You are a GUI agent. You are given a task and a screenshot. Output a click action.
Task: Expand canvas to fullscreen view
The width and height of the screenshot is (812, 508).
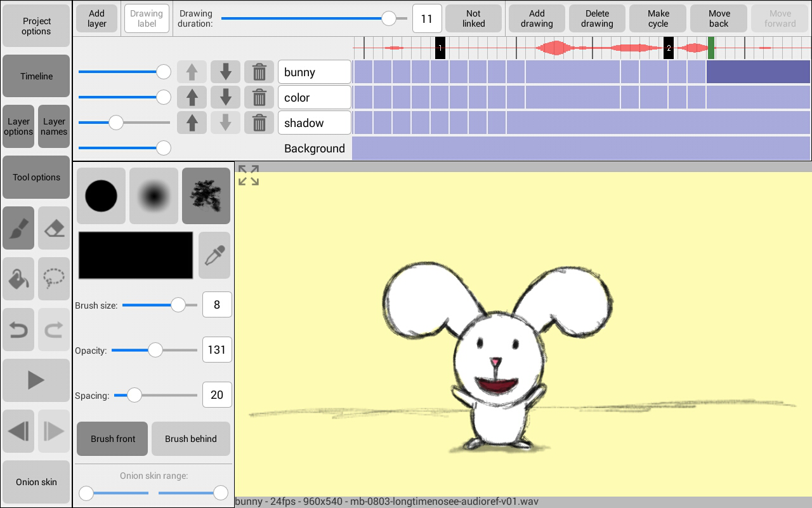click(249, 176)
